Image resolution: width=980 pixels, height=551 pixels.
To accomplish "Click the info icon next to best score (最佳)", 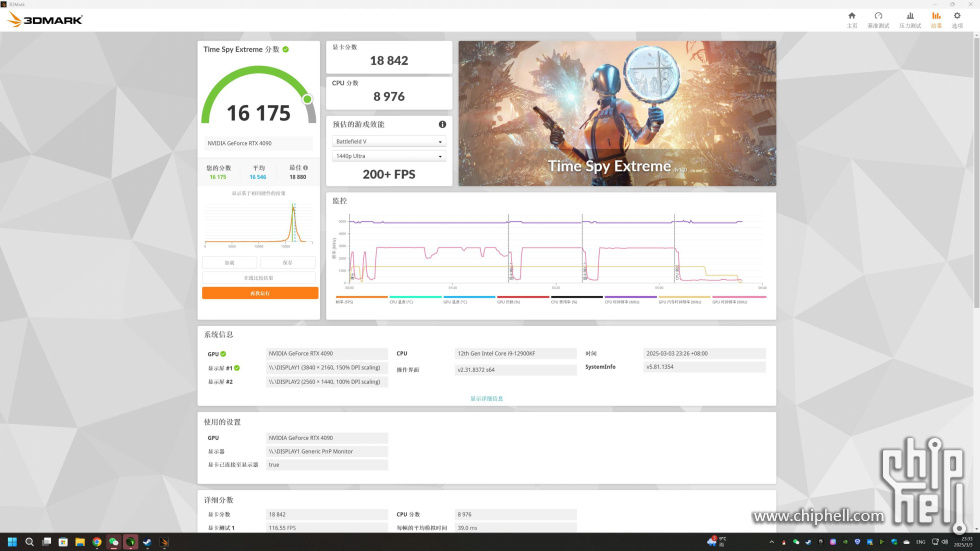I will tap(306, 167).
